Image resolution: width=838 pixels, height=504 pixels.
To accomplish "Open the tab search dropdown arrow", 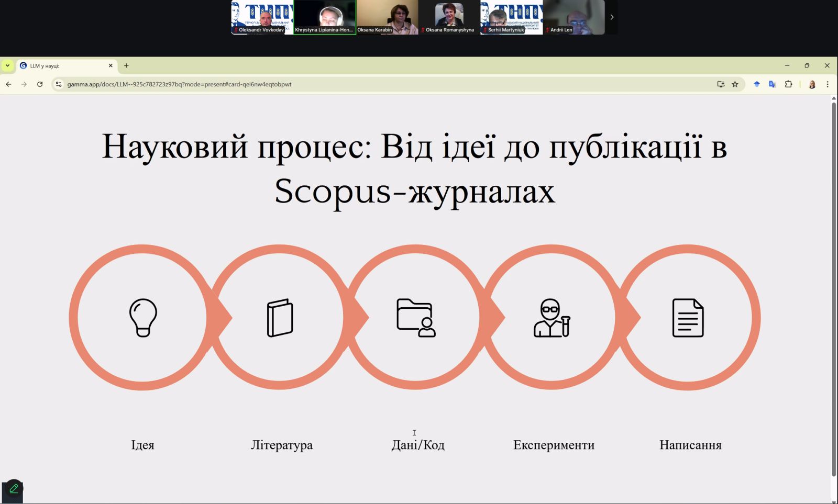I will (x=7, y=65).
